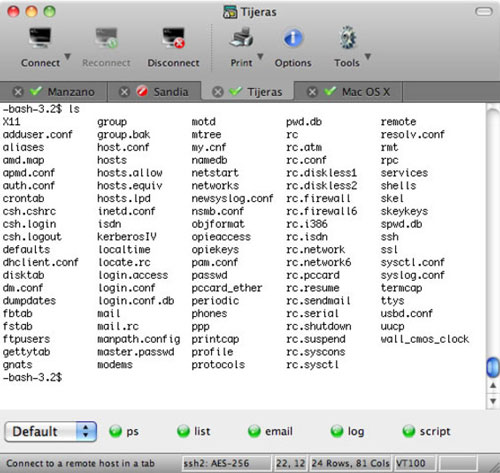Click the terminal scrollbar thumb
This screenshot has width=500, height=473.
pos(493,367)
